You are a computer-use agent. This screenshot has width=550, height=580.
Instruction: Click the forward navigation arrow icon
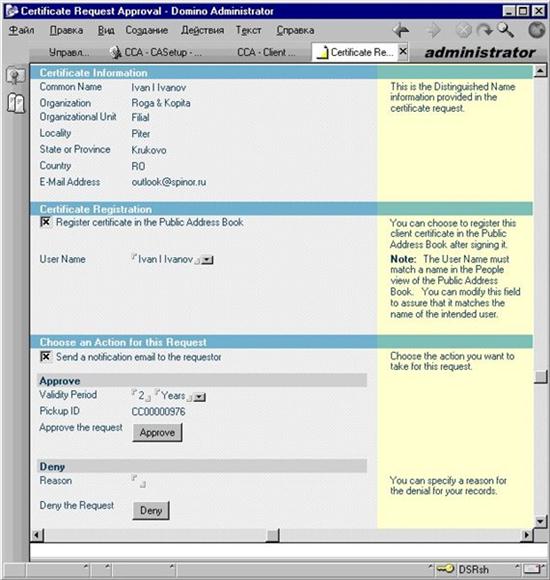[x=433, y=30]
